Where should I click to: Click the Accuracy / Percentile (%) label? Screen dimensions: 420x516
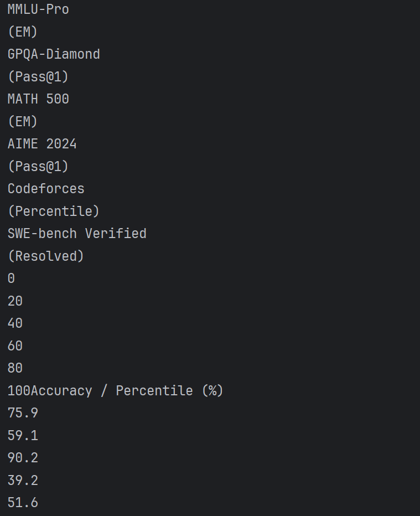[127, 391]
